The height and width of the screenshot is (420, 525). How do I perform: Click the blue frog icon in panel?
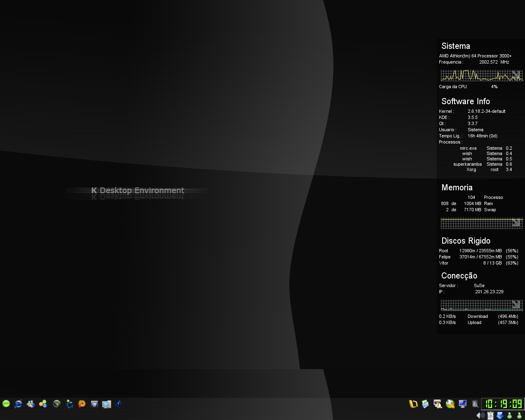[119, 404]
